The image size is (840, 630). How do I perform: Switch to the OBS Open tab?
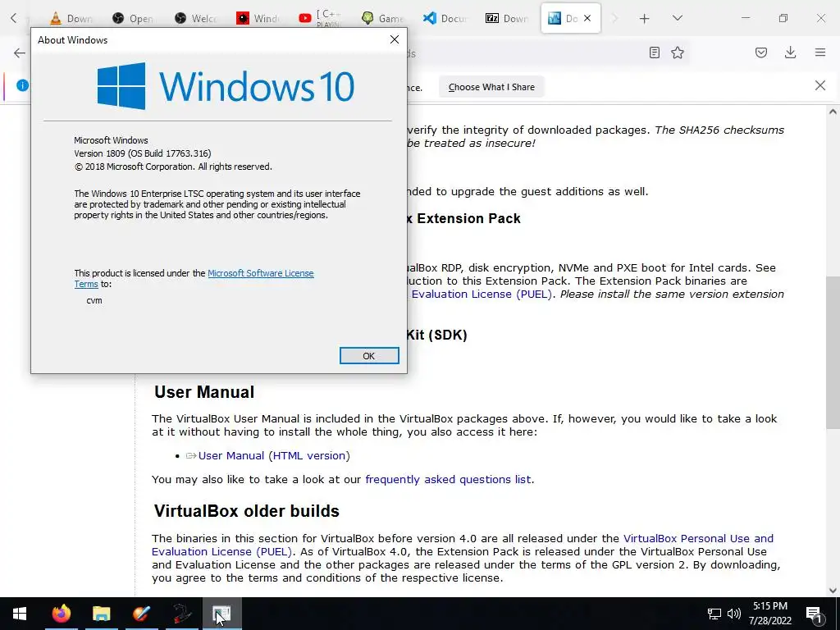tap(134, 18)
